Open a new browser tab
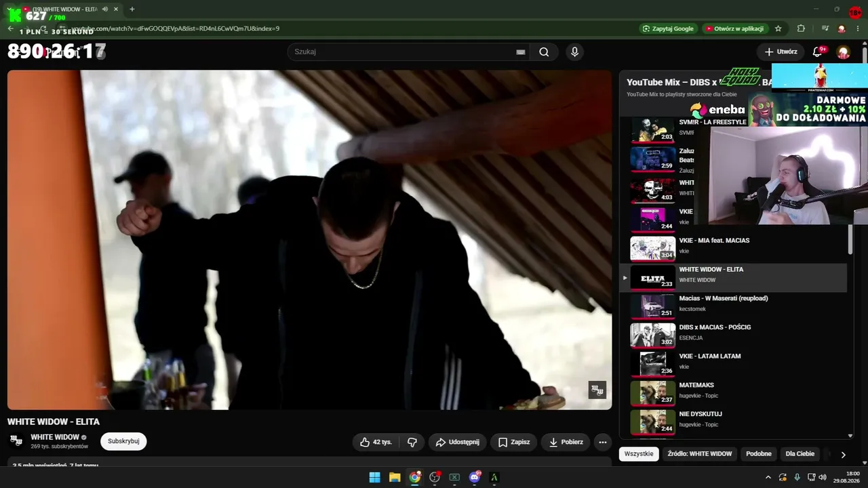The image size is (868, 488). [x=132, y=9]
